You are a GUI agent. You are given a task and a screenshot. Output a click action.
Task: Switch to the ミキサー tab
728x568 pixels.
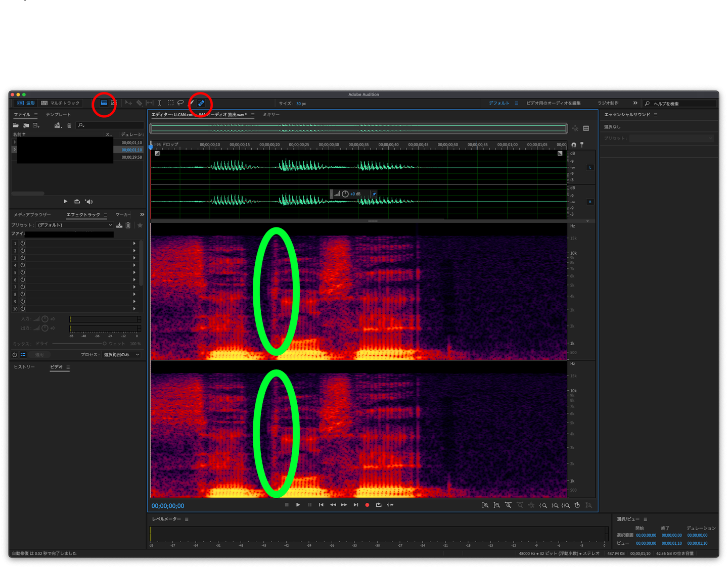[271, 115]
